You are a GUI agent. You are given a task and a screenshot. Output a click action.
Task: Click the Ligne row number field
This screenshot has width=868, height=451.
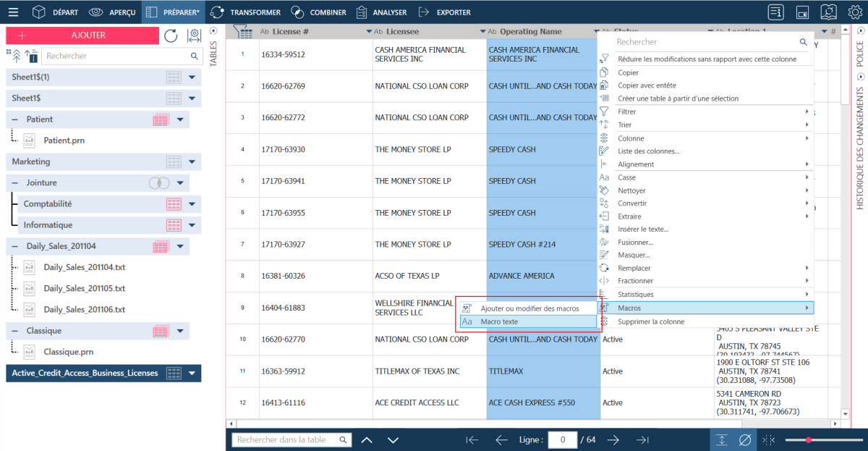click(561, 439)
